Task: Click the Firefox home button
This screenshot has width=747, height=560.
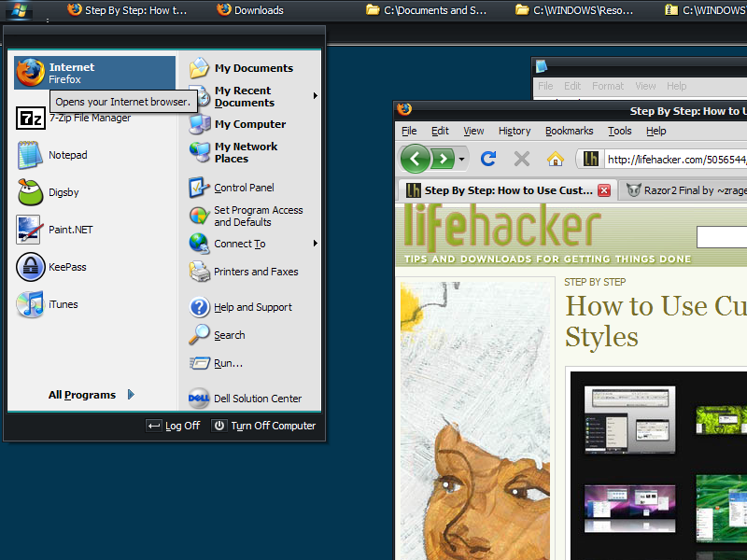Action: pos(555,159)
